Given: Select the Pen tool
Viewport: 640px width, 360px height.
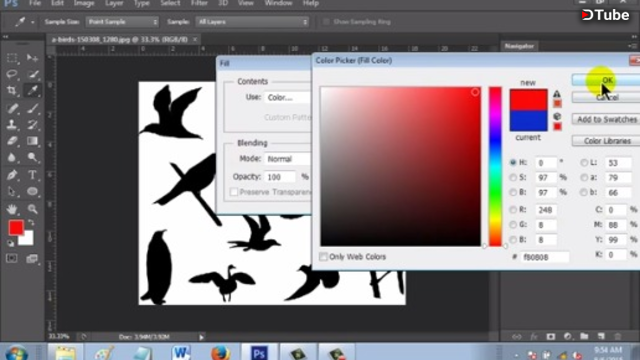Looking at the screenshot, I should tap(12, 175).
